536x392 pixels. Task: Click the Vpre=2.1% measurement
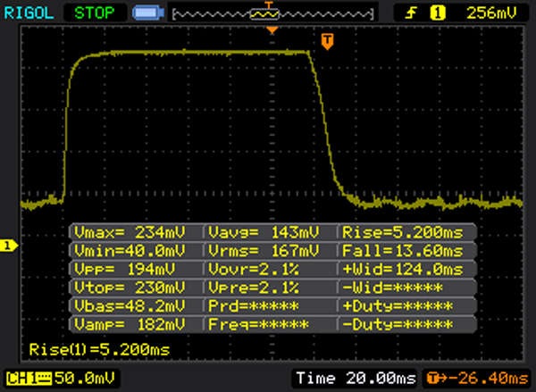tap(254, 288)
